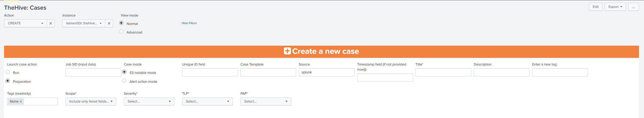
Task: Select Normal view mode
Action: [121, 23]
